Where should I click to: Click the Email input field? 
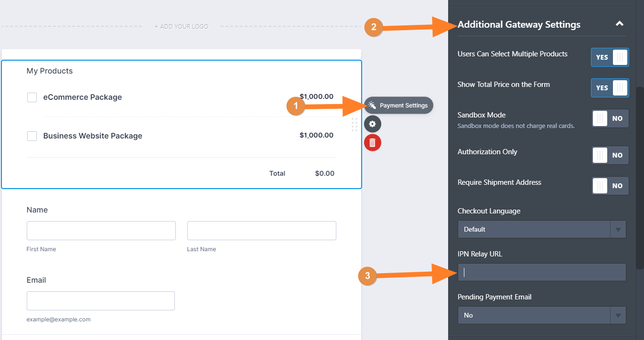coord(101,301)
